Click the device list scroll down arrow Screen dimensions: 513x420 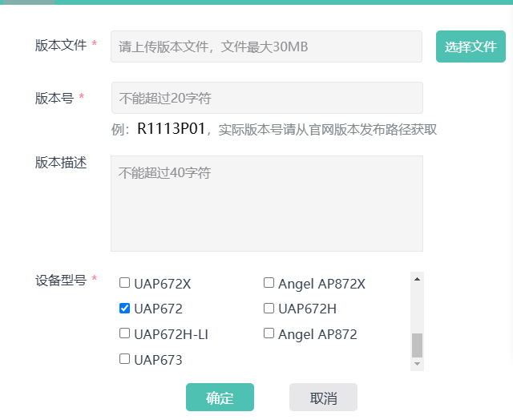[x=417, y=364]
